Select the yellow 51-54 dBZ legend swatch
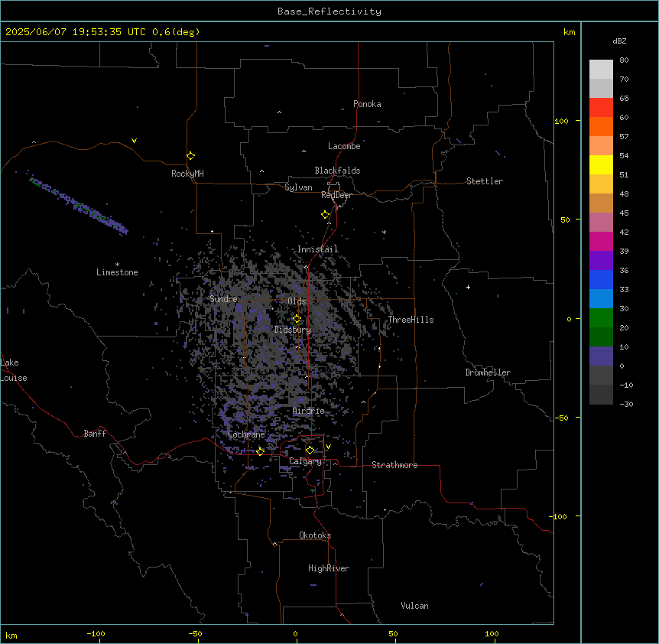The height and width of the screenshot is (644, 659). click(x=601, y=164)
